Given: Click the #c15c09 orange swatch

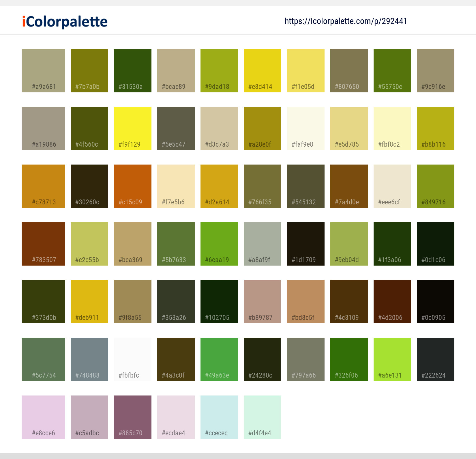Looking at the screenshot, I should pos(132,186).
